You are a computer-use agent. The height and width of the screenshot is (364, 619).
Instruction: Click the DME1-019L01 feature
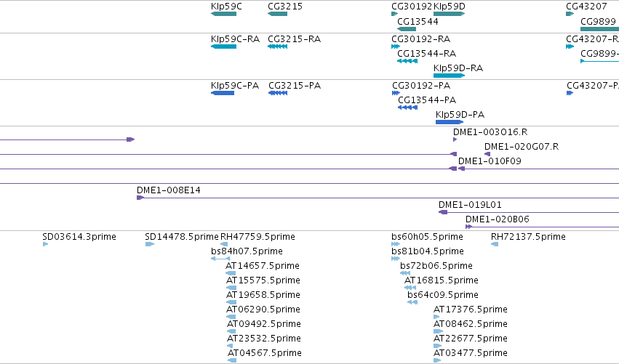tap(529, 213)
